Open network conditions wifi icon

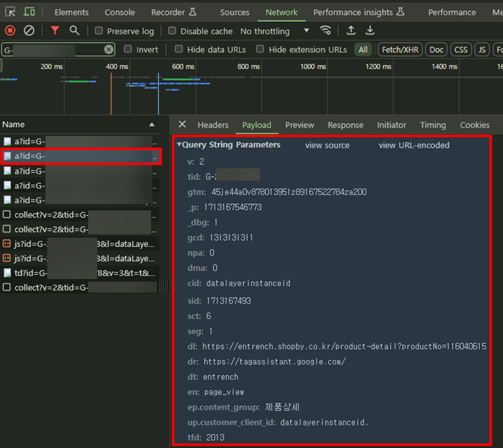click(325, 31)
